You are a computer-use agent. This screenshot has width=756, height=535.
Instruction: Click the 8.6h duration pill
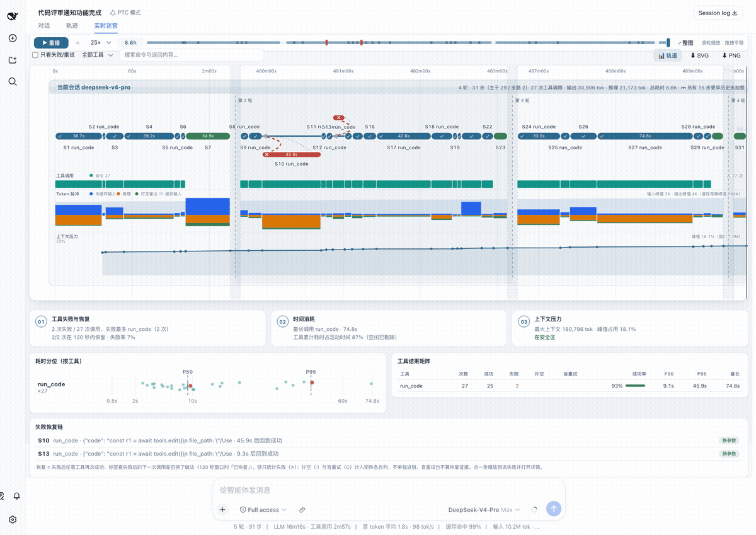130,42
